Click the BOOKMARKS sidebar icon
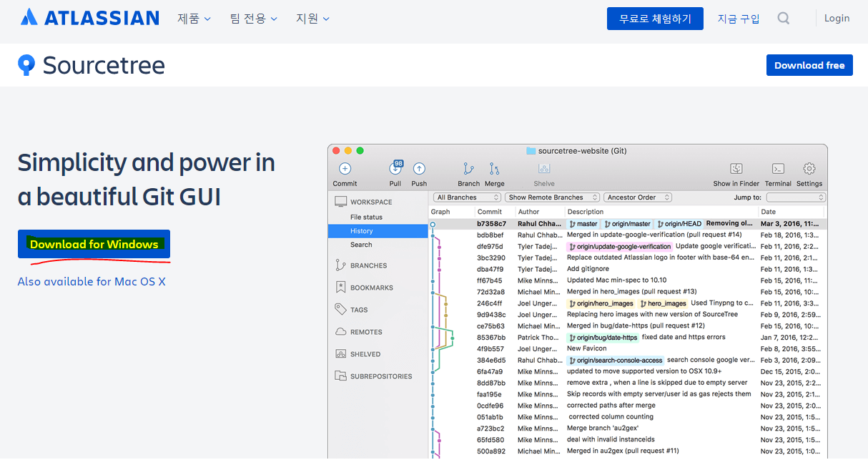This screenshot has width=868, height=465. click(340, 288)
